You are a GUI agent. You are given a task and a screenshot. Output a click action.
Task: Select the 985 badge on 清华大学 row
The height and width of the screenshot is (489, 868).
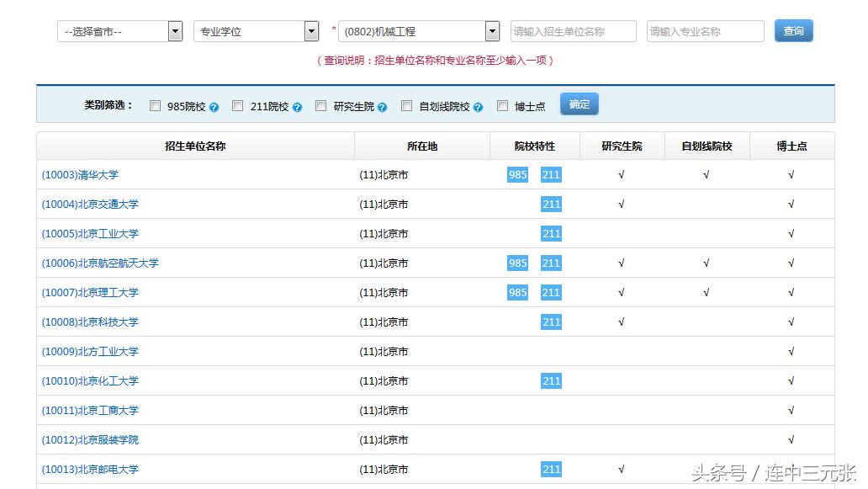(x=516, y=175)
